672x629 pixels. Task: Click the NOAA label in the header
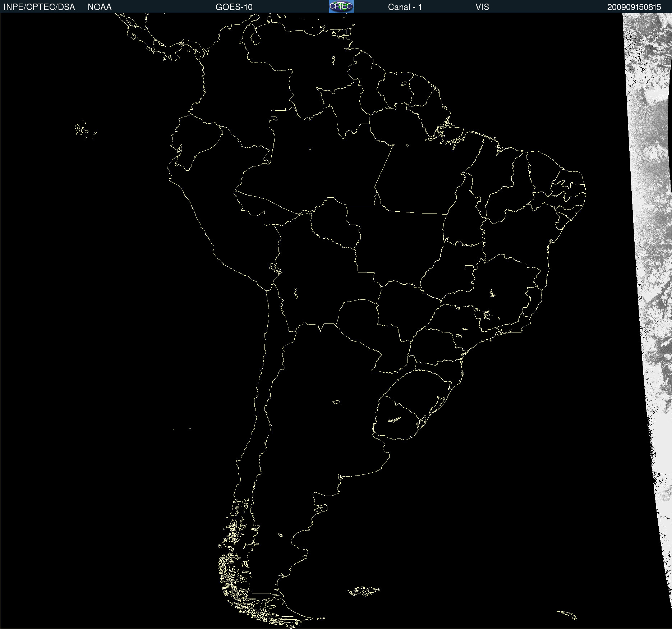pos(100,7)
